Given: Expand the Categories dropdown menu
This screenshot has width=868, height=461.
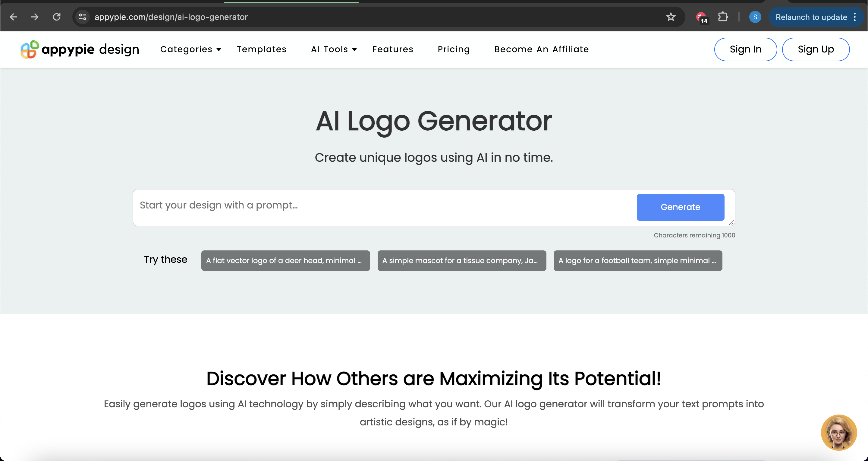Looking at the screenshot, I should coord(191,49).
